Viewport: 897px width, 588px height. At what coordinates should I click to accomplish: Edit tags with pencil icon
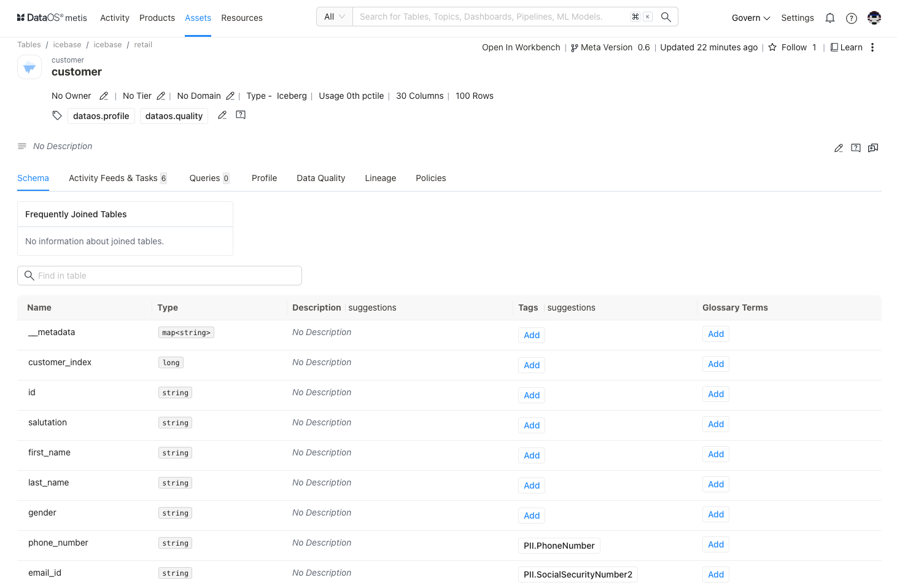[222, 115]
